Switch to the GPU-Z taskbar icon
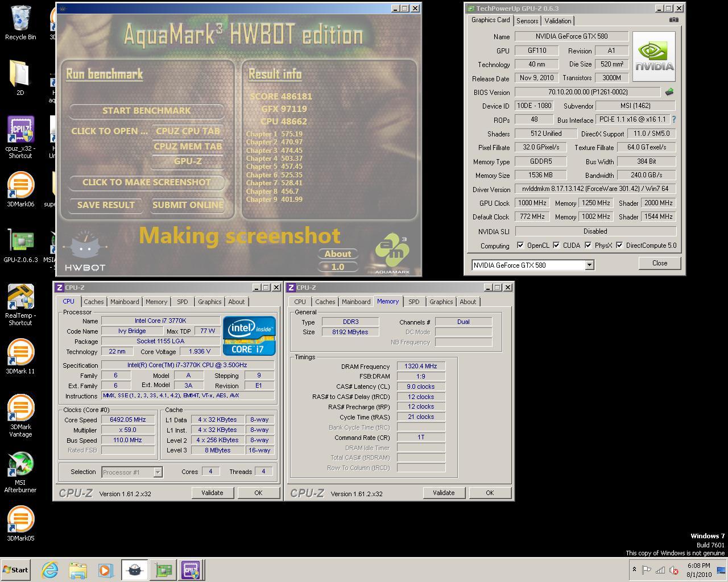The height and width of the screenshot is (582, 728). point(163,569)
